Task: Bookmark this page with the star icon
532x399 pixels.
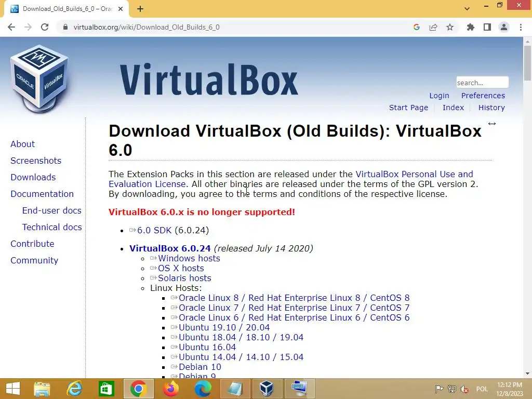Action: pyautogui.click(x=450, y=27)
